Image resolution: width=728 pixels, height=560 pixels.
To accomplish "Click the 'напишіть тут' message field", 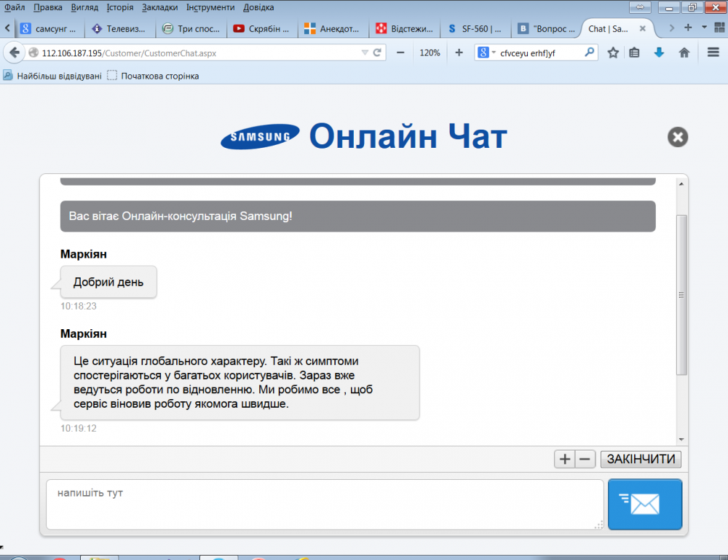I will tap(325, 504).
